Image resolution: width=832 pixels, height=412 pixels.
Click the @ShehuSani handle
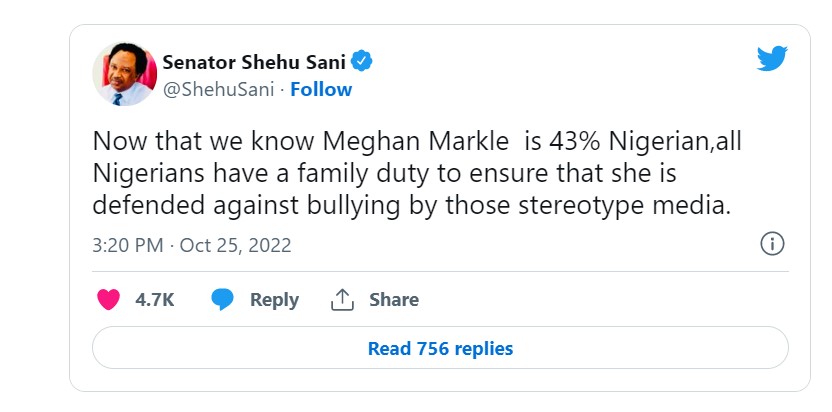(218, 90)
